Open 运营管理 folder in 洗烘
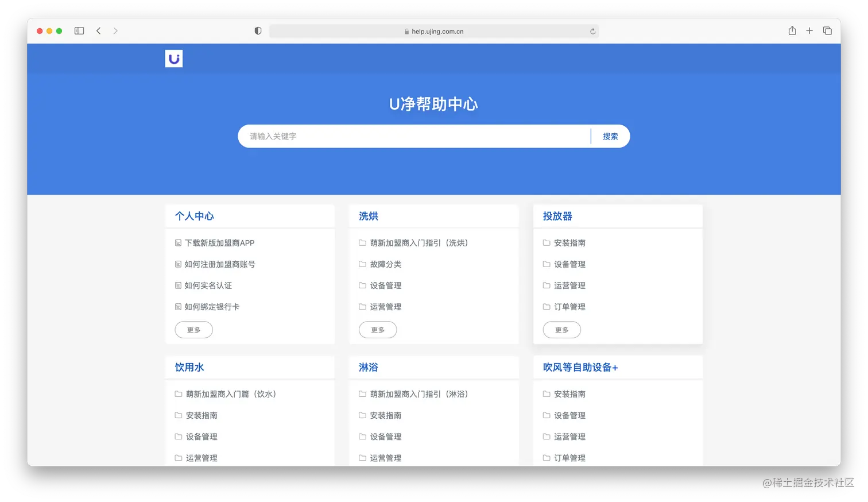Image resolution: width=868 pixels, height=502 pixels. pos(386,307)
